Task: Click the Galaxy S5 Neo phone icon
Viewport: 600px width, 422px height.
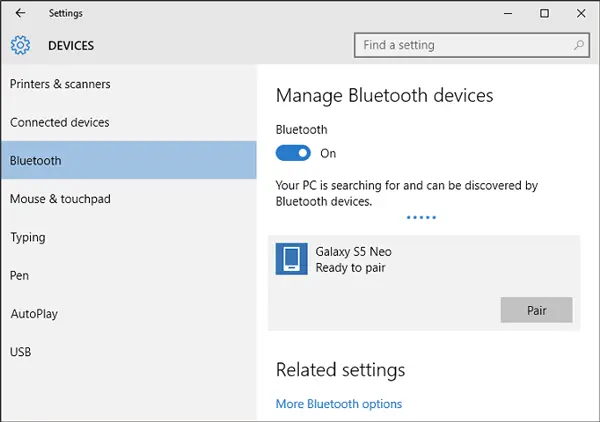Action: point(291,260)
